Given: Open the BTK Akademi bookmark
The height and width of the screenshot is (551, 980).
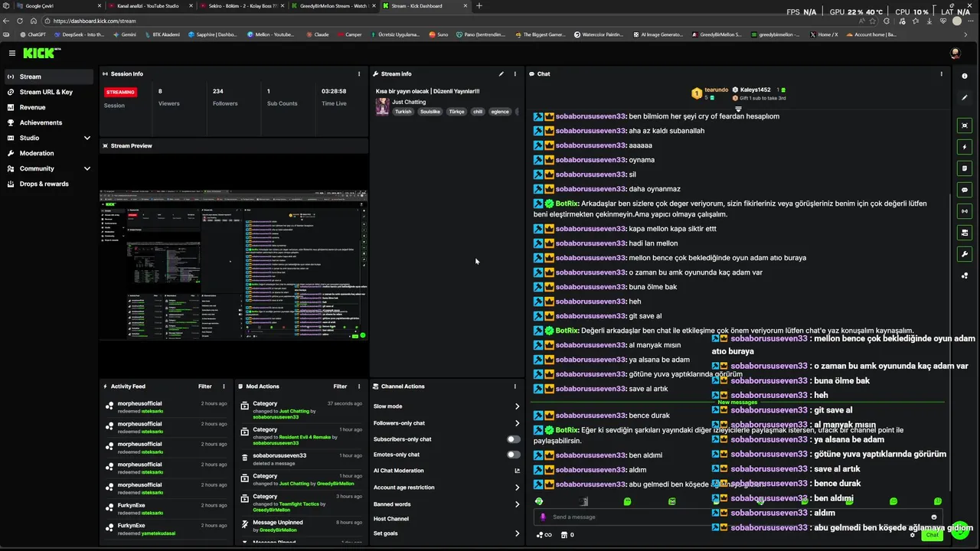Looking at the screenshot, I should point(162,34).
